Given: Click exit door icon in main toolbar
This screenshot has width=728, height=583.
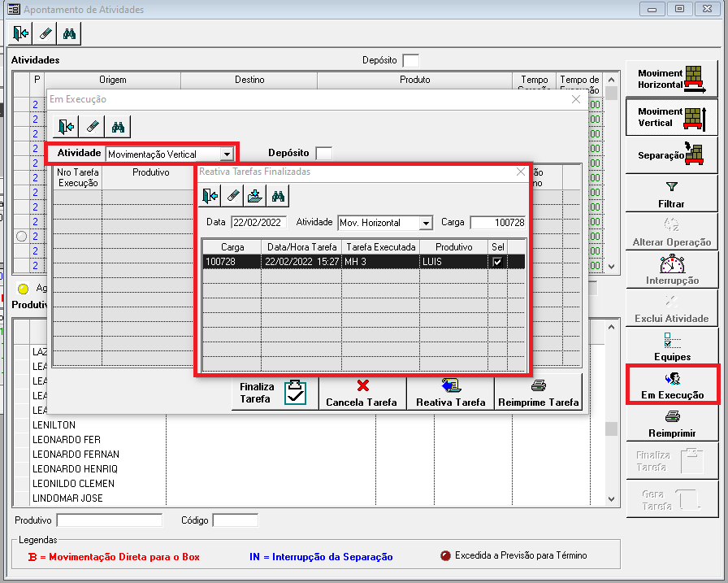Looking at the screenshot, I should point(20,33).
